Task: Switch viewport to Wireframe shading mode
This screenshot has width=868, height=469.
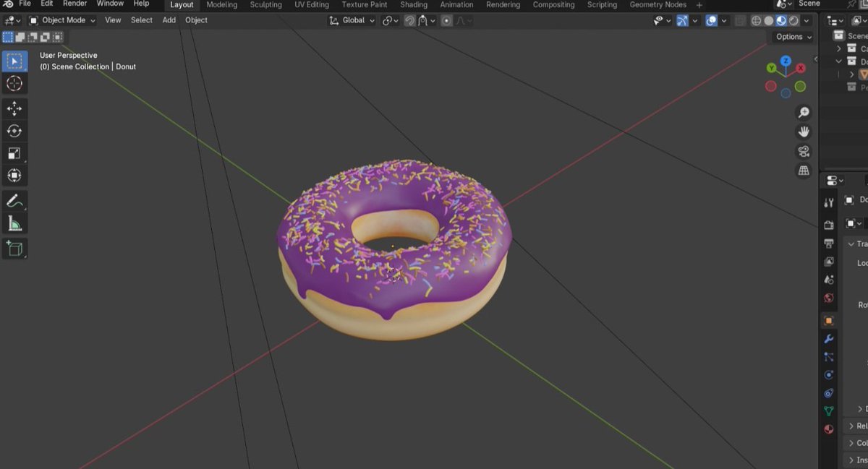Action: [756, 20]
